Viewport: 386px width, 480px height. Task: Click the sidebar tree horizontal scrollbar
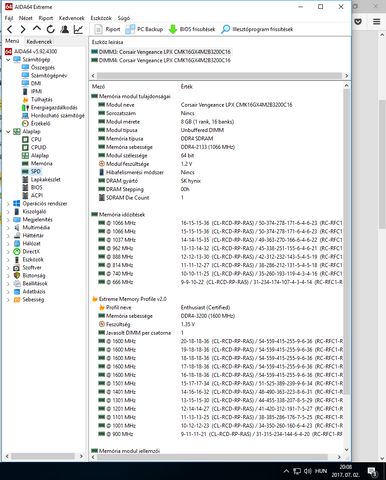click(x=44, y=456)
